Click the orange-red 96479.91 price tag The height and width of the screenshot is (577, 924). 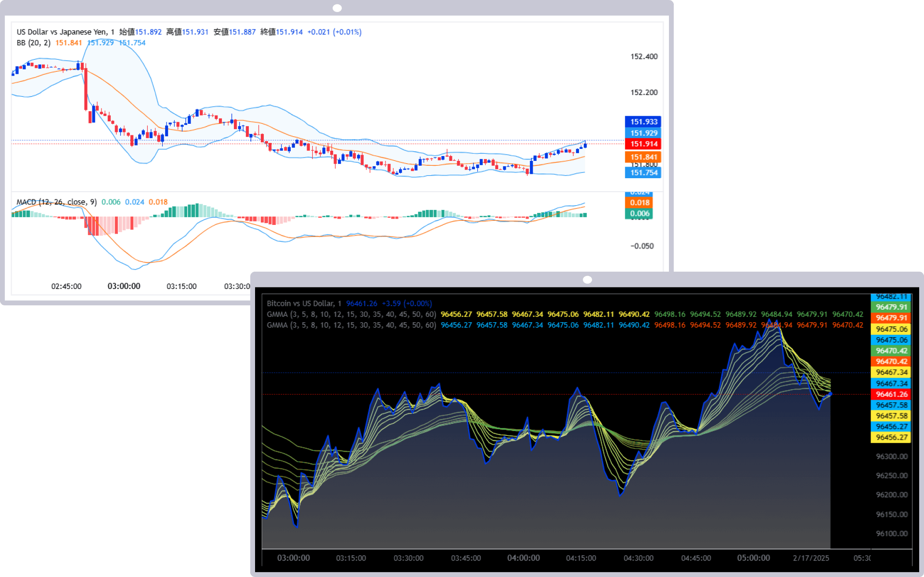[x=891, y=318]
